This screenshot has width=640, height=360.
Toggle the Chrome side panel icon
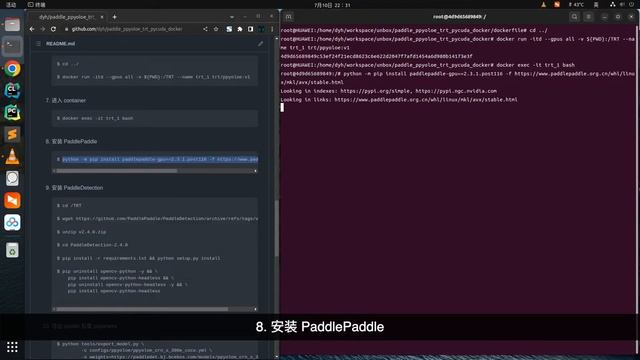[x=251, y=29]
